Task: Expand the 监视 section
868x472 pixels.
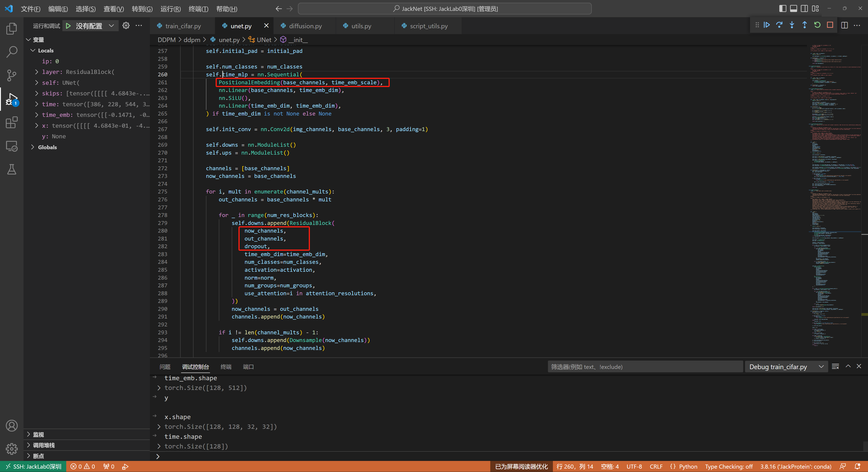Action: coord(28,435)
